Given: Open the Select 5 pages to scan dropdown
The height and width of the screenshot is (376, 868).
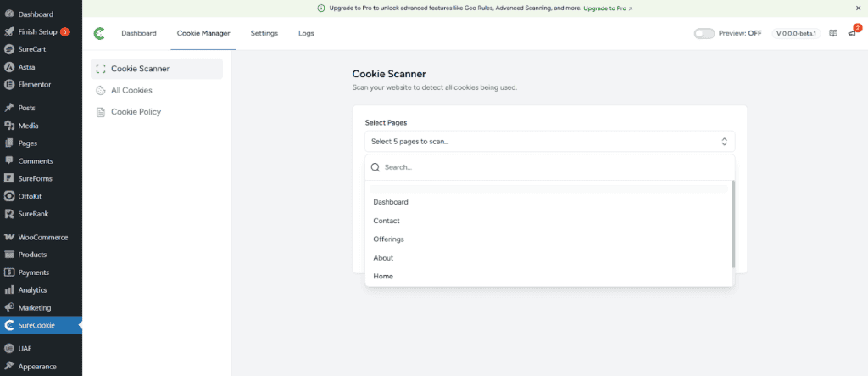Looking at the screenshot, I should click(549, 142).
